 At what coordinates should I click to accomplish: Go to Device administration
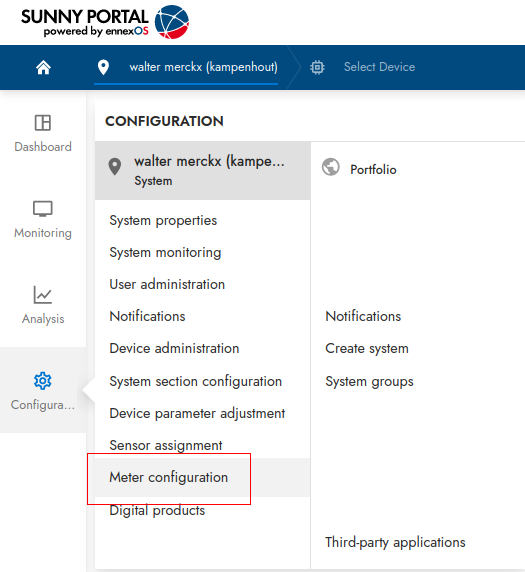coord(174,348)
